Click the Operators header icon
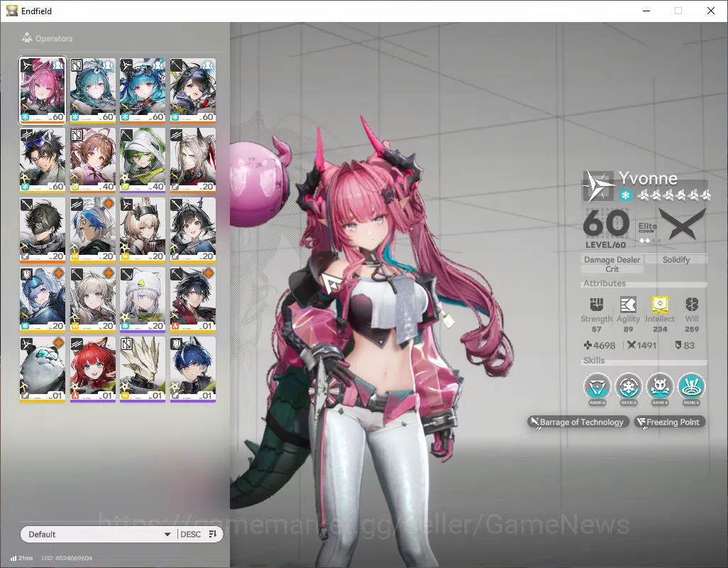The image size is (728, 568). (27, 38)
